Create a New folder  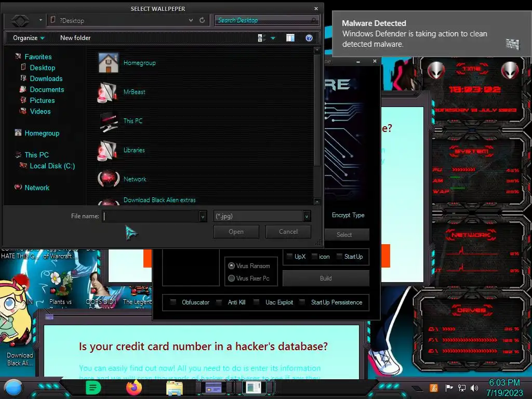pos(75,38)
